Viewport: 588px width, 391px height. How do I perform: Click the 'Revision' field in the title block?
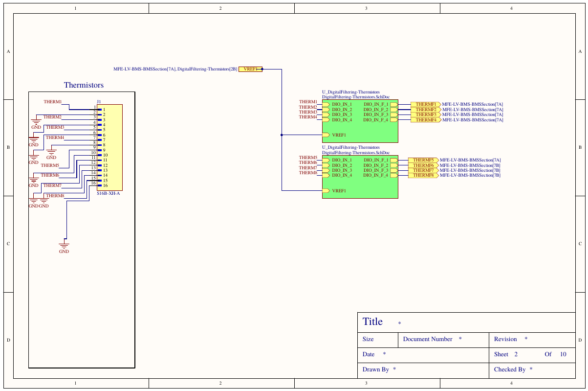point(532,340)
